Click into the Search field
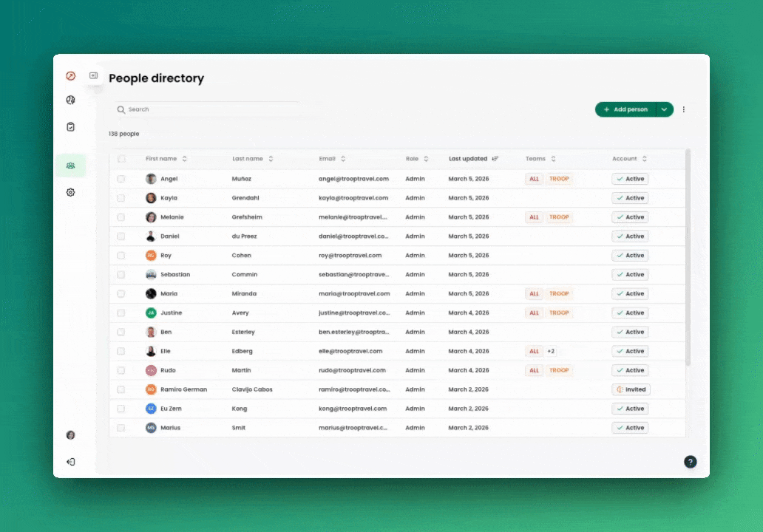763x532 pixels. click(207, 109)
